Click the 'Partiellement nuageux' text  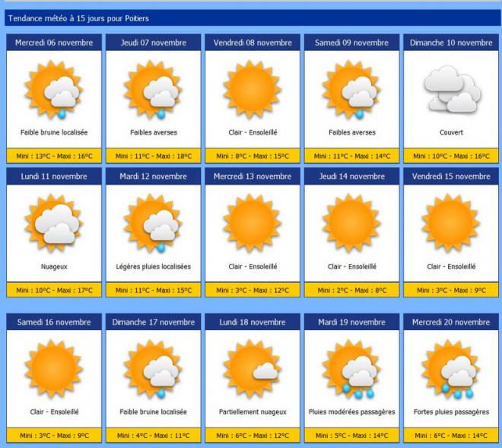pyautogui.click(x=253, y=411)
